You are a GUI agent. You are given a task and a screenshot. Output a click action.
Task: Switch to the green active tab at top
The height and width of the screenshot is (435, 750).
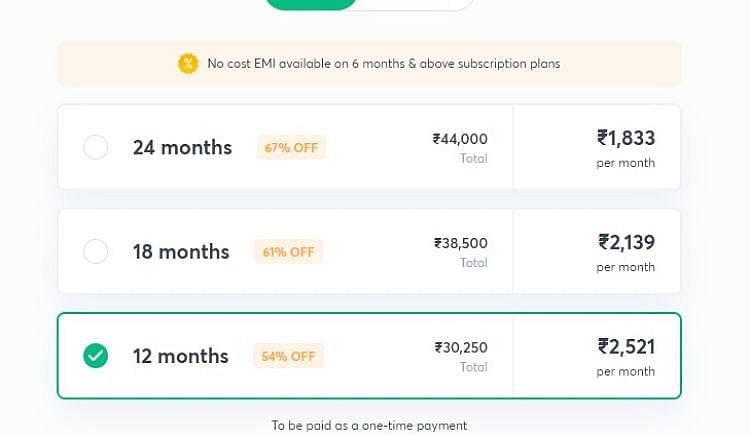(x=311, y=4)
